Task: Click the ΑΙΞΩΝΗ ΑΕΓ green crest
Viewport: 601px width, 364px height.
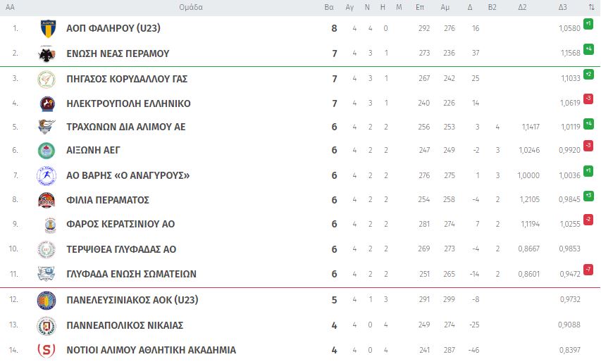Action: pos(47,150)
